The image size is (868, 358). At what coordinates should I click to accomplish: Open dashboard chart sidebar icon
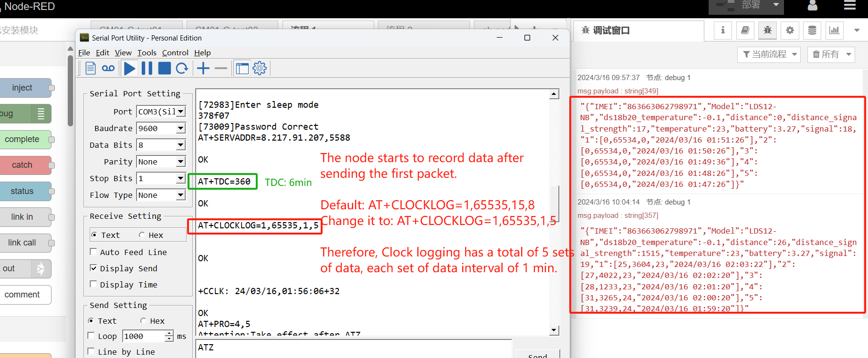pos(835,31)
